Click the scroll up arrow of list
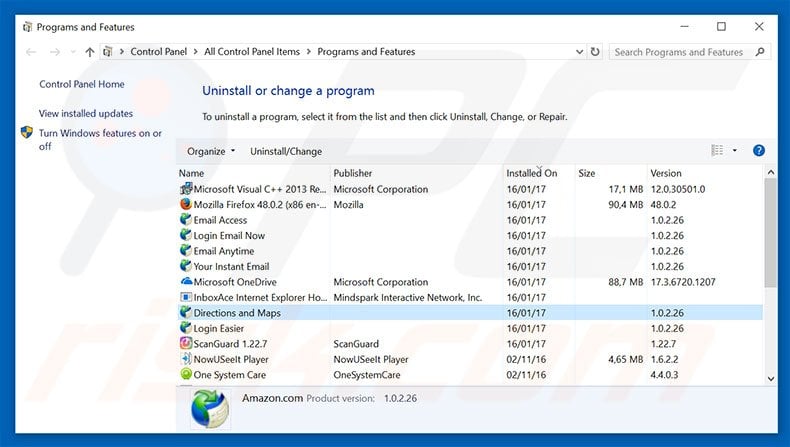 770,172
